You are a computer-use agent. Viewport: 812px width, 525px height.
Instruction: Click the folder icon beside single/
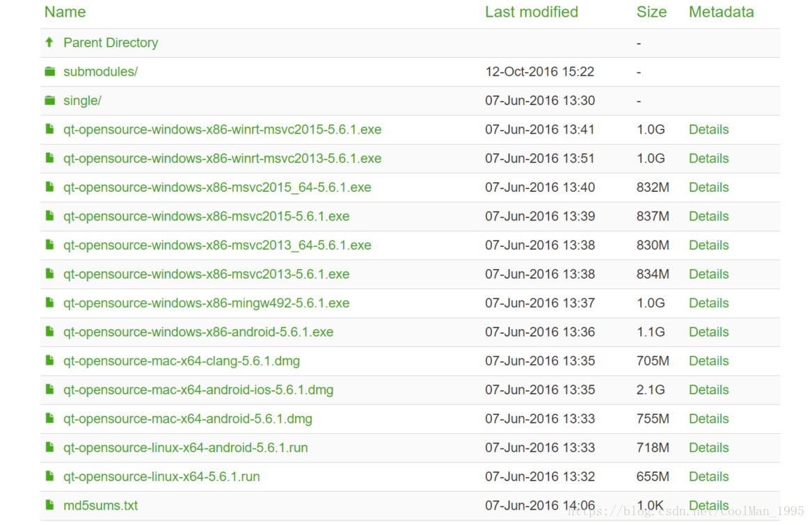tap(49, 100)
